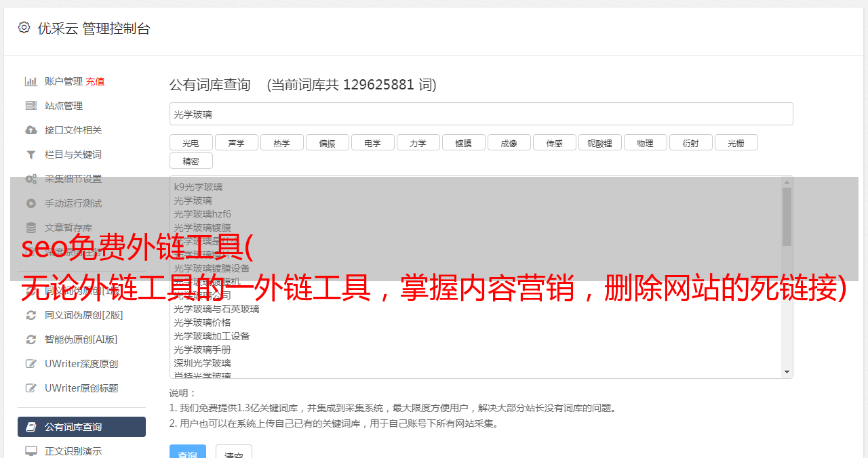This screenshot has width=868, height=458.
Task: Click the monitor icon for 正文识别演示
Action: [x=31, y=451]
